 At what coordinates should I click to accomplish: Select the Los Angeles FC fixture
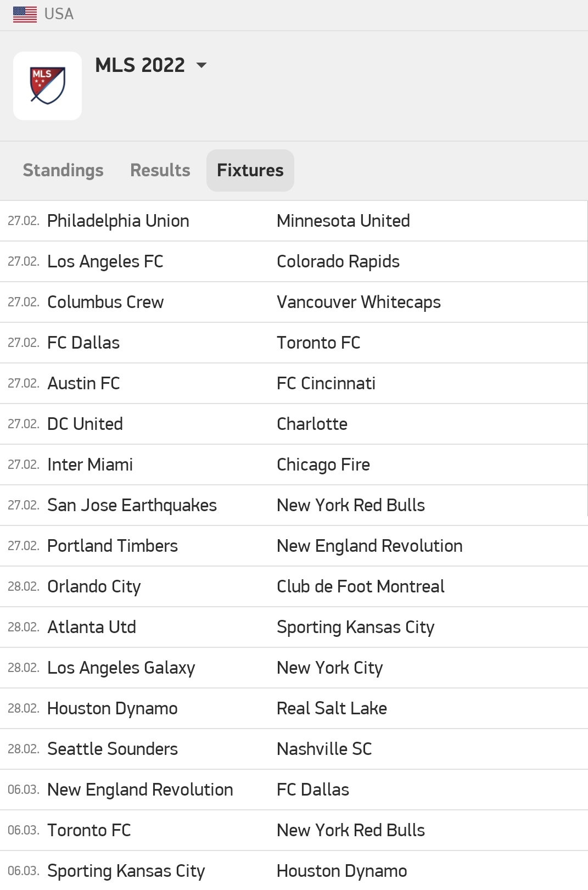tap(294, 261)
